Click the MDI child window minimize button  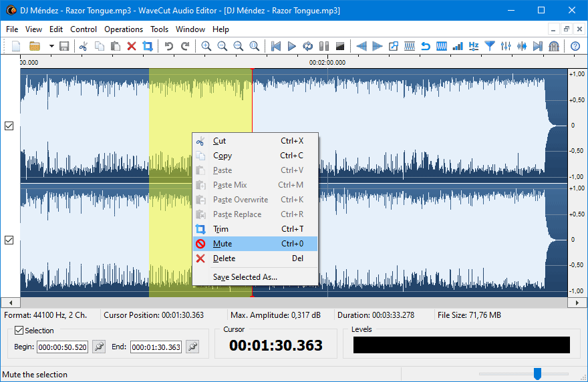553,29
